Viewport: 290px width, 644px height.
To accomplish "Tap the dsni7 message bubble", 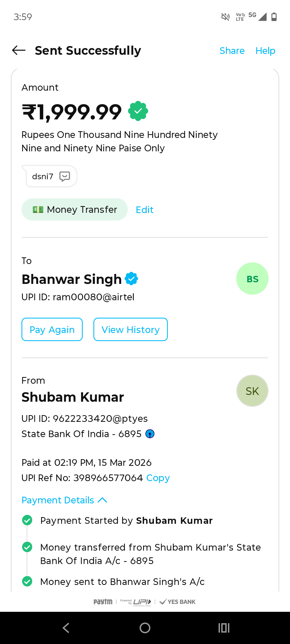I will pos(43,177).
